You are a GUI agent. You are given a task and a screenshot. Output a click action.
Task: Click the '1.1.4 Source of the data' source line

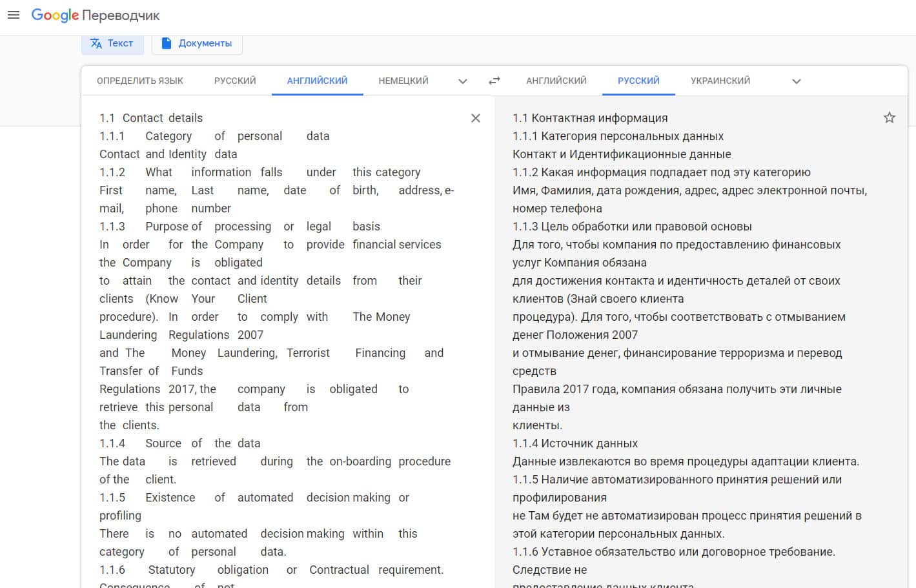tap(179, 443)
